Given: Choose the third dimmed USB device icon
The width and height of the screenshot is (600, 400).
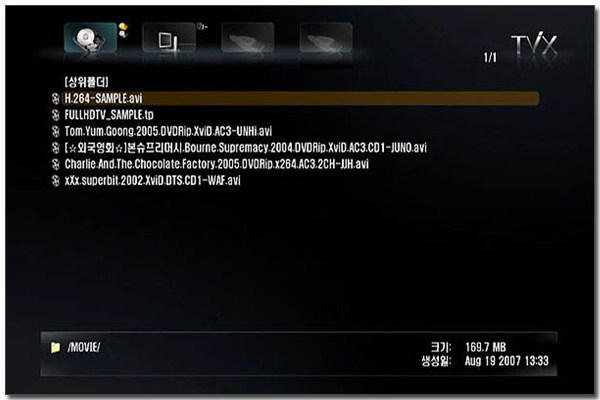Looking at the screenshot, I should 248,38.
